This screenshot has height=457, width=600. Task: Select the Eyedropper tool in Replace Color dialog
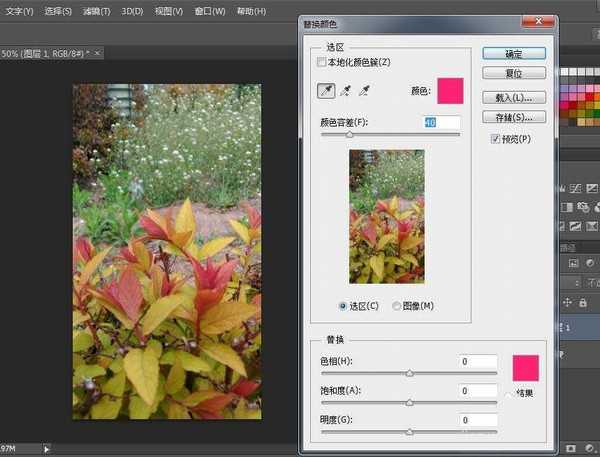click(326, 91)
